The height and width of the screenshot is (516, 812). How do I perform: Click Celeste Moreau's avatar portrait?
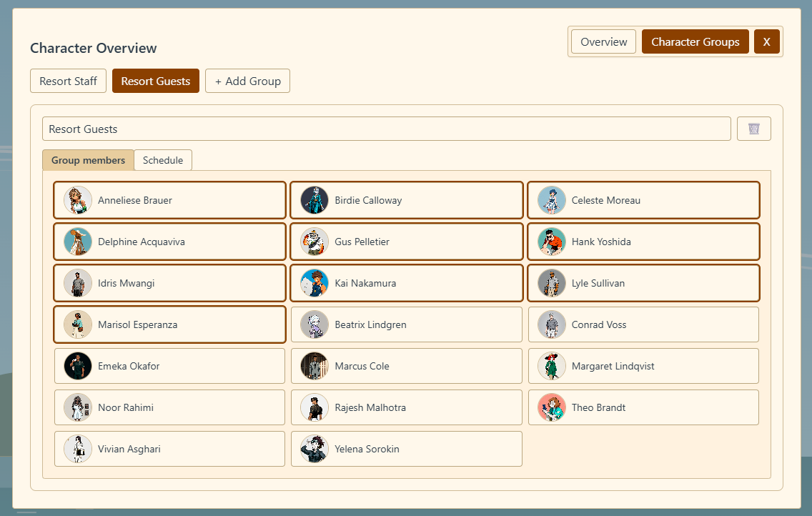[x=552, y=200]
